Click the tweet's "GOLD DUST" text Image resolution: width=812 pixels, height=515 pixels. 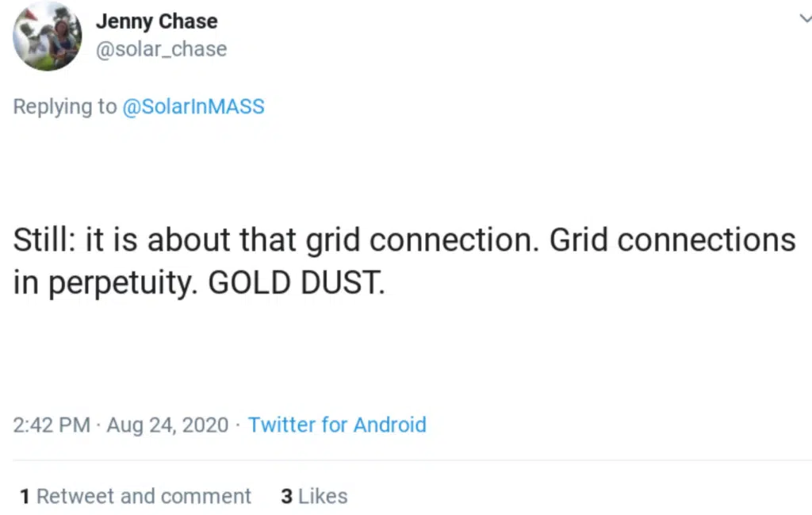pyautogui.click(x=297, y=284)
